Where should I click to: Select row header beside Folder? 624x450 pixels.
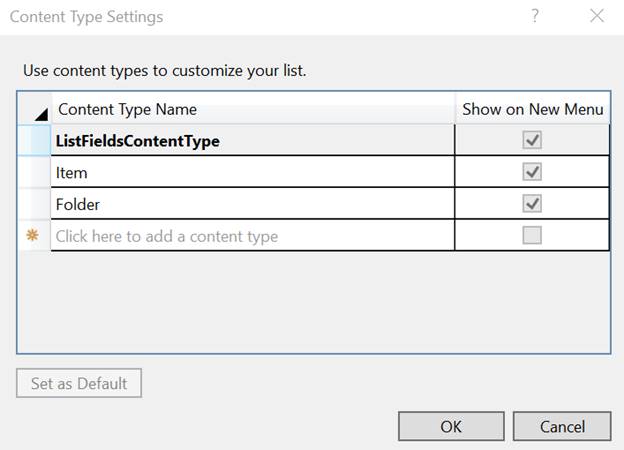[33, 204]
